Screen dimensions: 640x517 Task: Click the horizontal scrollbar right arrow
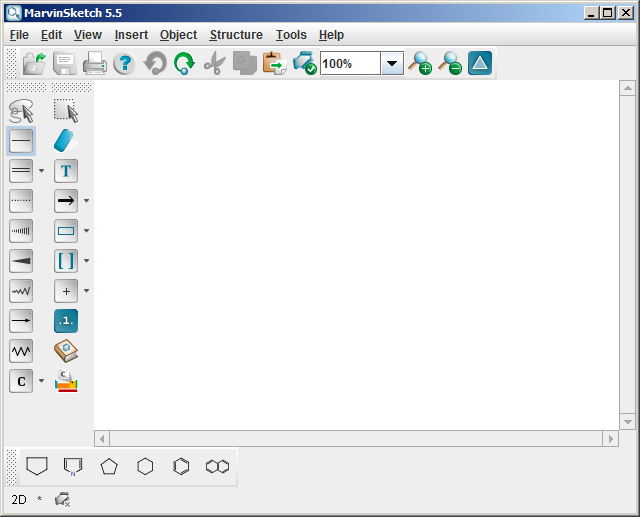pos(610,439)
